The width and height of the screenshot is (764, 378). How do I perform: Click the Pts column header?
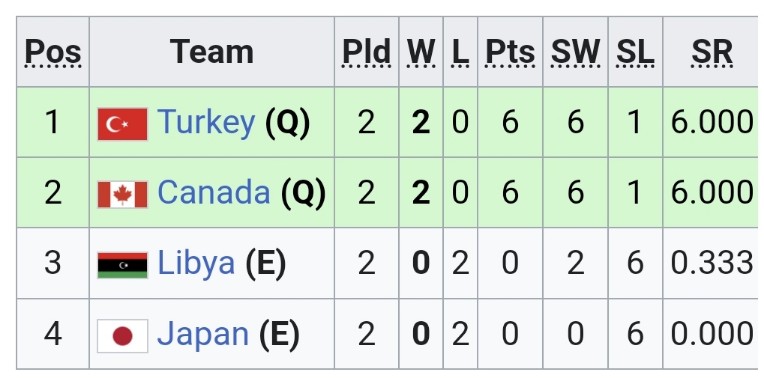coord(510,52)
